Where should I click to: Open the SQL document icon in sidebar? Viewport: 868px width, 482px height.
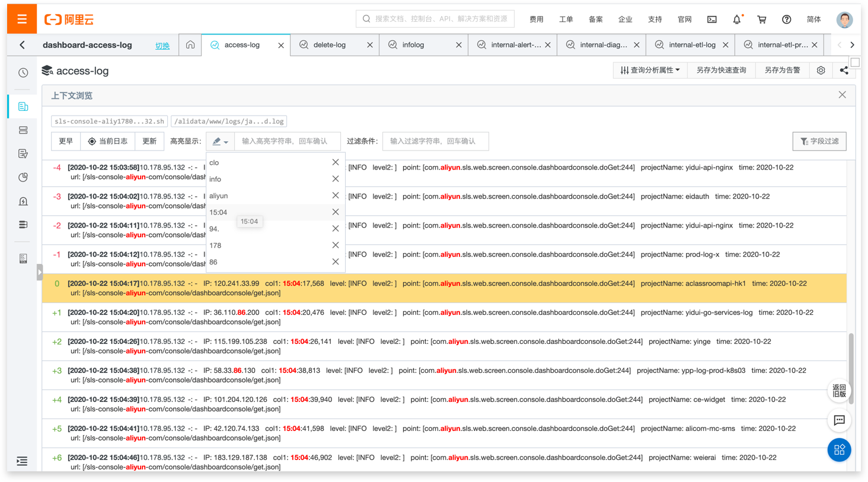23,258
